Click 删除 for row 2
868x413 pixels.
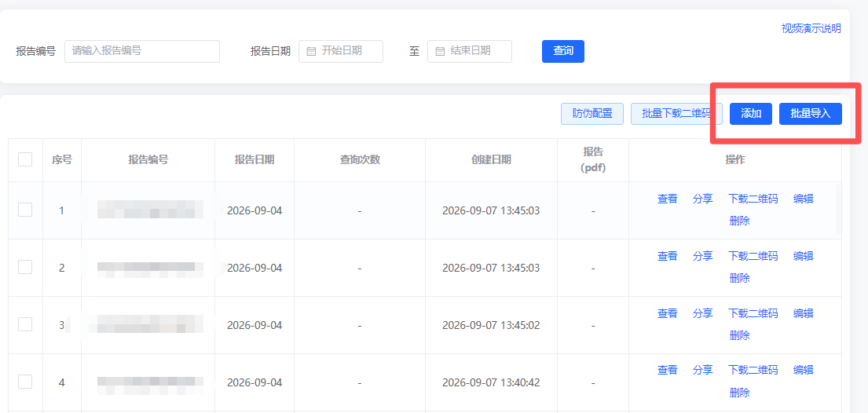[740, 278]
